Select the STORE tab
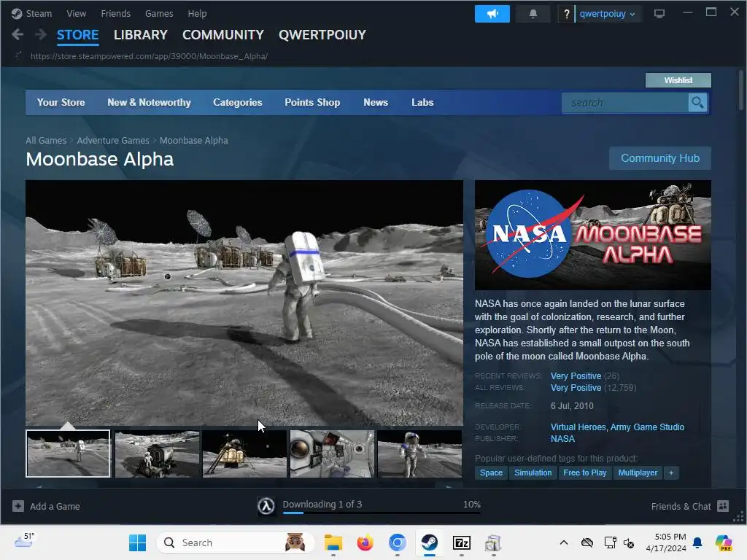The image size is (747, 560). [x=77, y=35]
